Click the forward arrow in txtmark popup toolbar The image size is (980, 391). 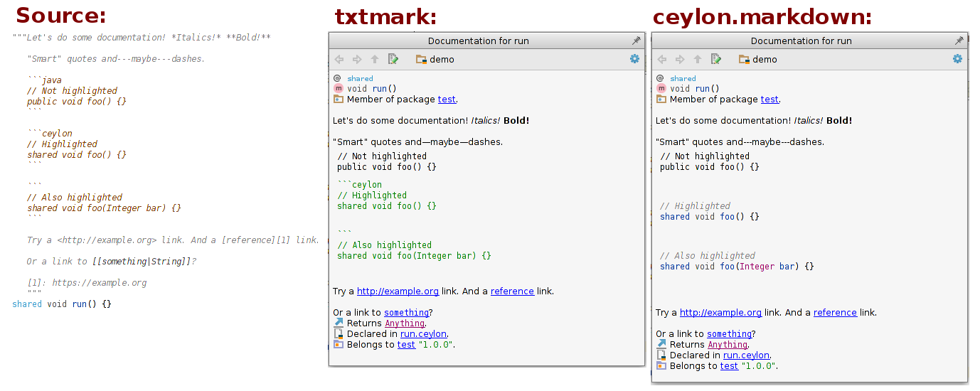(x=357, y=59)
